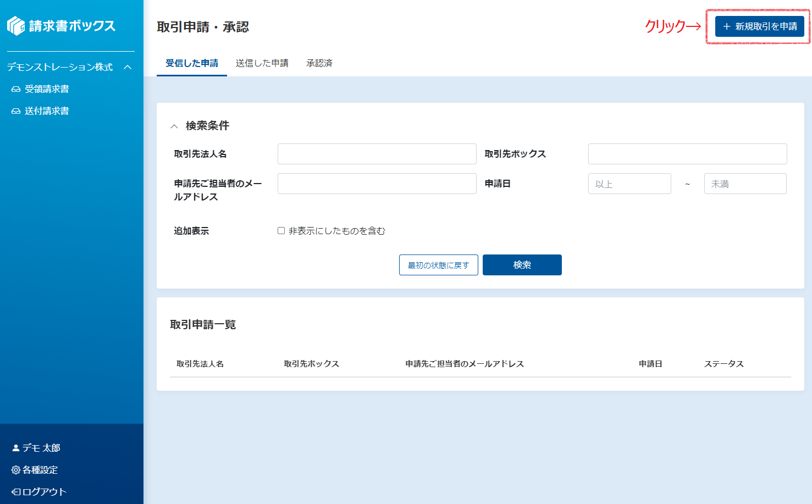The width and height of the screenshot is (812, 504).
Task: Click the 請求書ボックス logo icon
Action: [16, 25]
